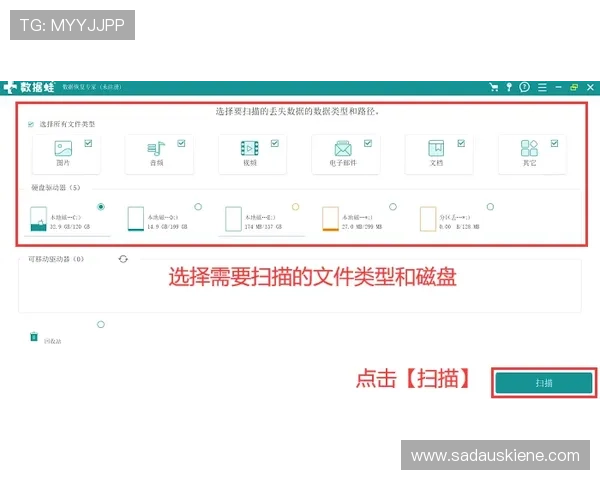Click the 128 MB partition disk icon
Viewport: 600px width, 480px height.
(428, 219)
